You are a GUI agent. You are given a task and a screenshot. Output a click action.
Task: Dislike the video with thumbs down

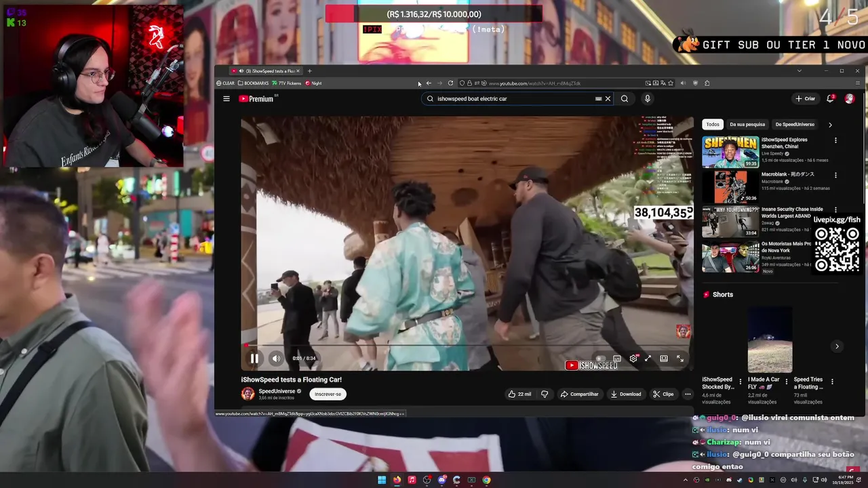click(x=545, y=394)
